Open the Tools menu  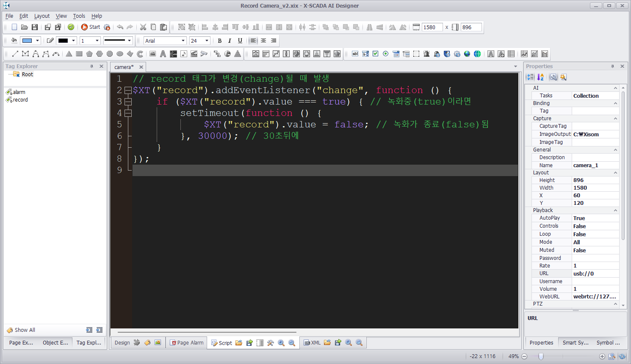[x=79, y=16]
